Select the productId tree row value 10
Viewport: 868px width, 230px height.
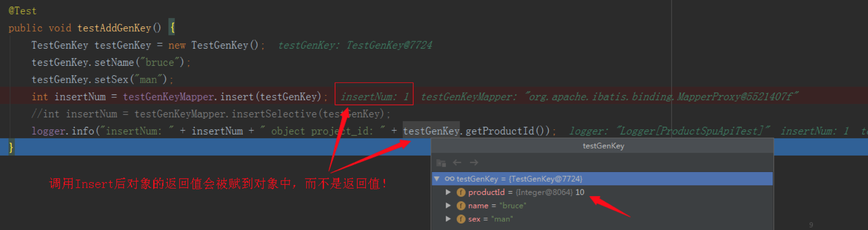602,192
